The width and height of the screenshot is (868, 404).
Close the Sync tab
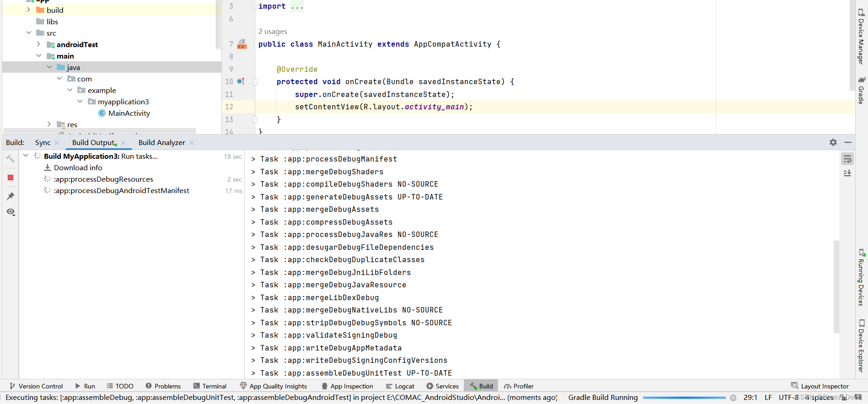point(57,143)
